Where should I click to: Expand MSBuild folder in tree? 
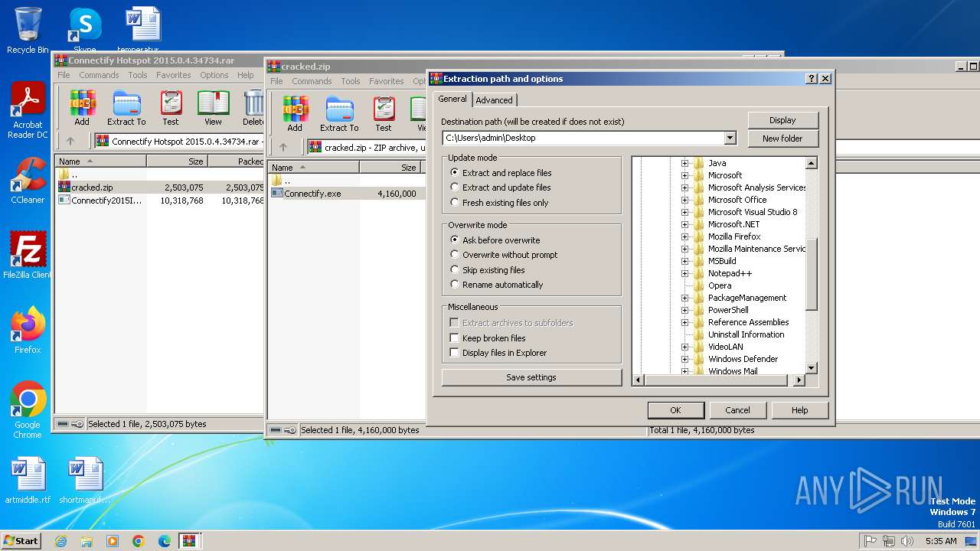click(x=685, y=261)
